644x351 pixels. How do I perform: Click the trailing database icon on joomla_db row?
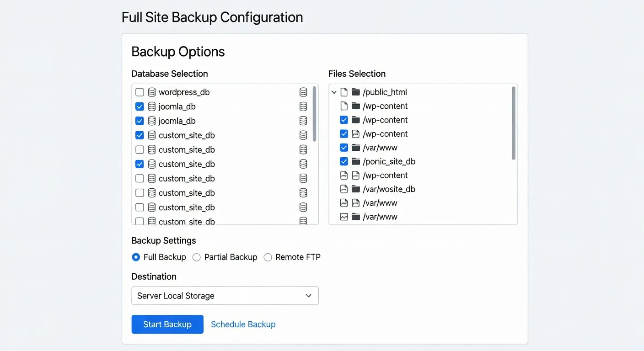pyautogui.click(x=303, y=106)
